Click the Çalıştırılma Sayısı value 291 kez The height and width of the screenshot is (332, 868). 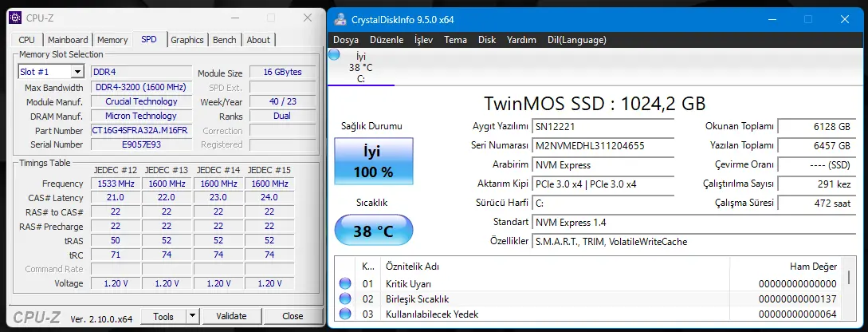[x=816, y=184]
